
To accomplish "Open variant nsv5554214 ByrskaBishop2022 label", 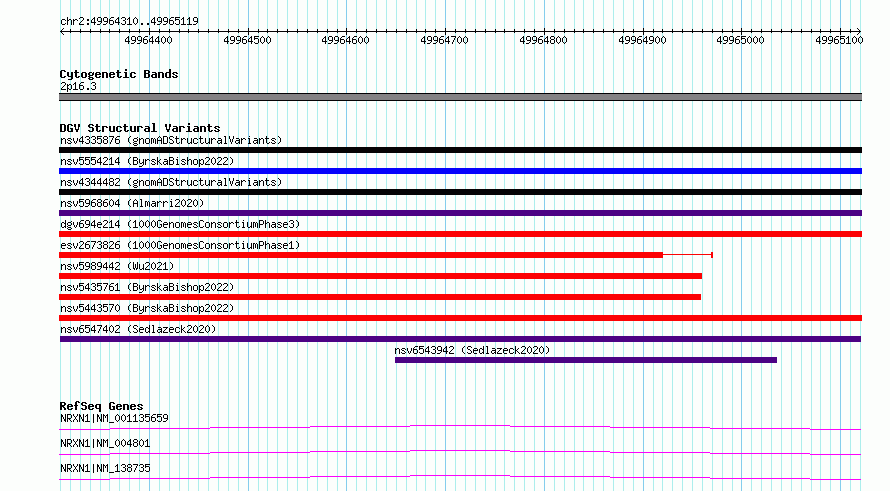I will [147, 161].
